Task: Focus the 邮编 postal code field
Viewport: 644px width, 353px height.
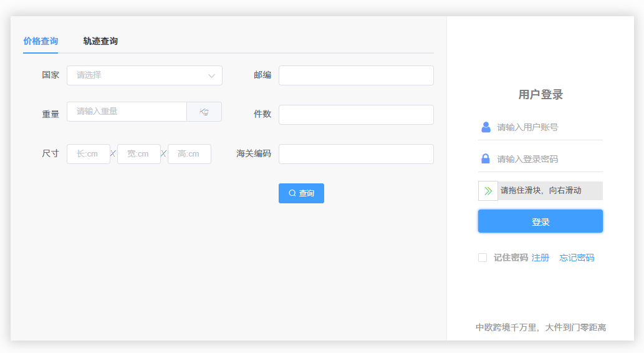Action: (356, 75)
